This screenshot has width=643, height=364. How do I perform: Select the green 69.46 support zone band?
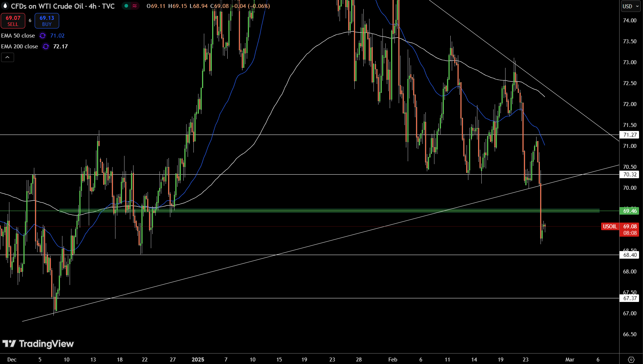pyautogui.click(x=329, y=211)
